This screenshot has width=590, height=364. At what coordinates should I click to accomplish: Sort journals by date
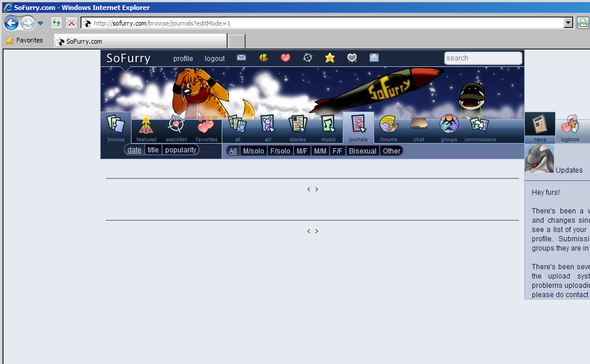point(134,149)
